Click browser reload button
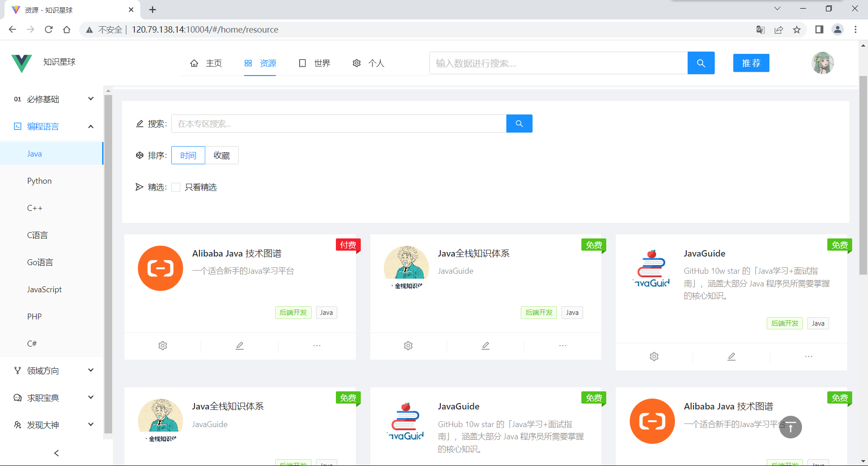Screen dimensions: 868x466 coord(48,29)
